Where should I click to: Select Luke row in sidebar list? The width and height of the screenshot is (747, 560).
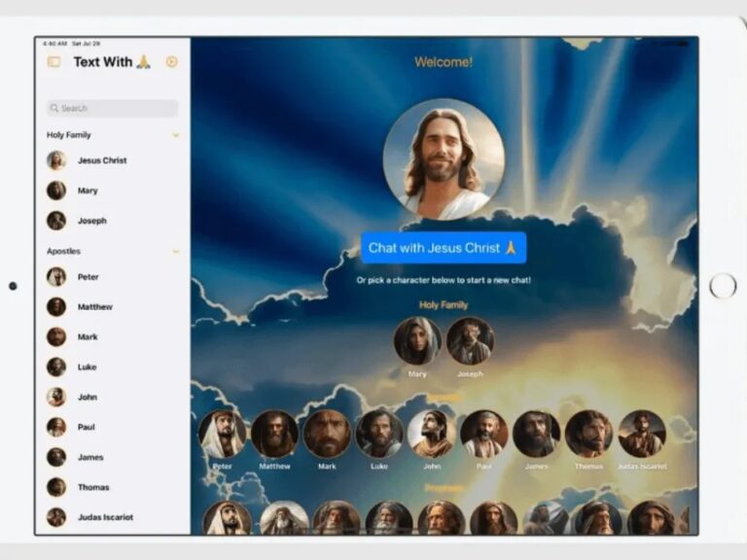(x=113, y=367)
